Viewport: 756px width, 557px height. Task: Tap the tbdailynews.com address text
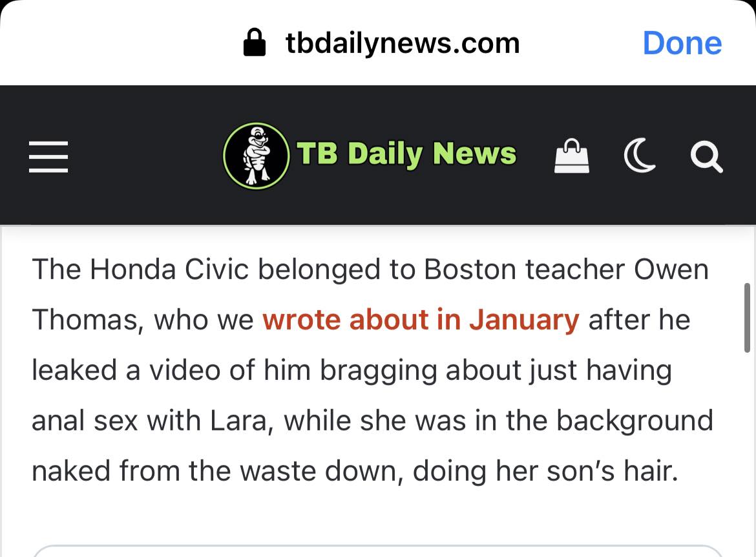point(402,43)
